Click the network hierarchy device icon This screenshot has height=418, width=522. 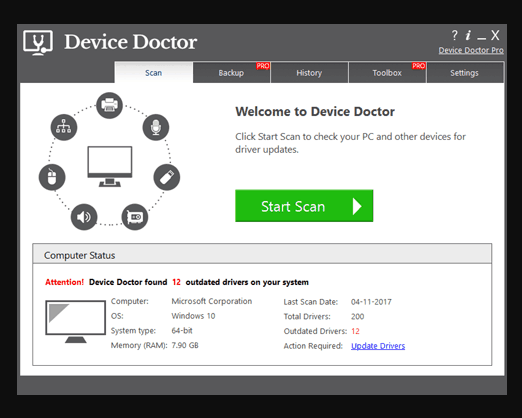click(x=64, y=127)
